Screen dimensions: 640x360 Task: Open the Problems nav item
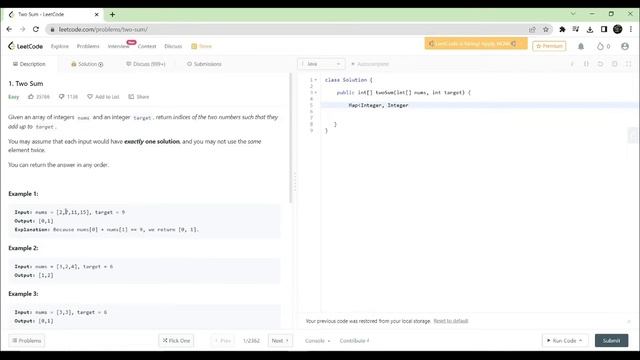click(88, 47)
